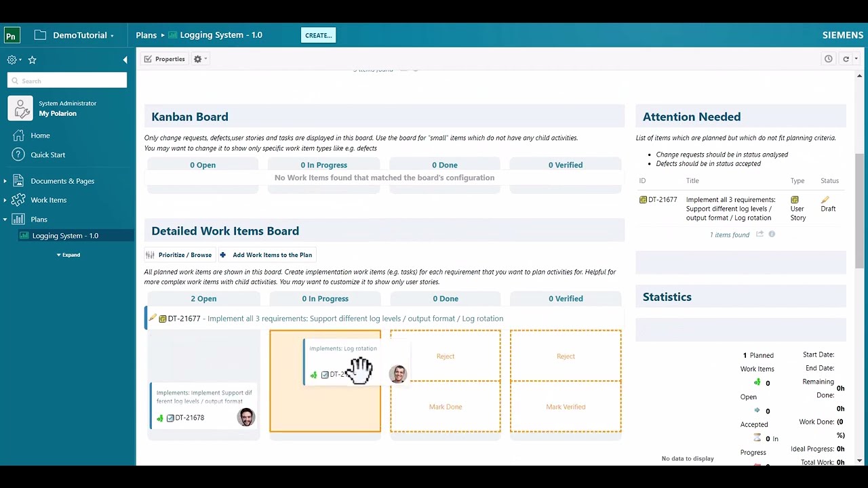
Task: Click the Prioritize / Browse button
Action: pyautogui.click(x=179, y=255)
